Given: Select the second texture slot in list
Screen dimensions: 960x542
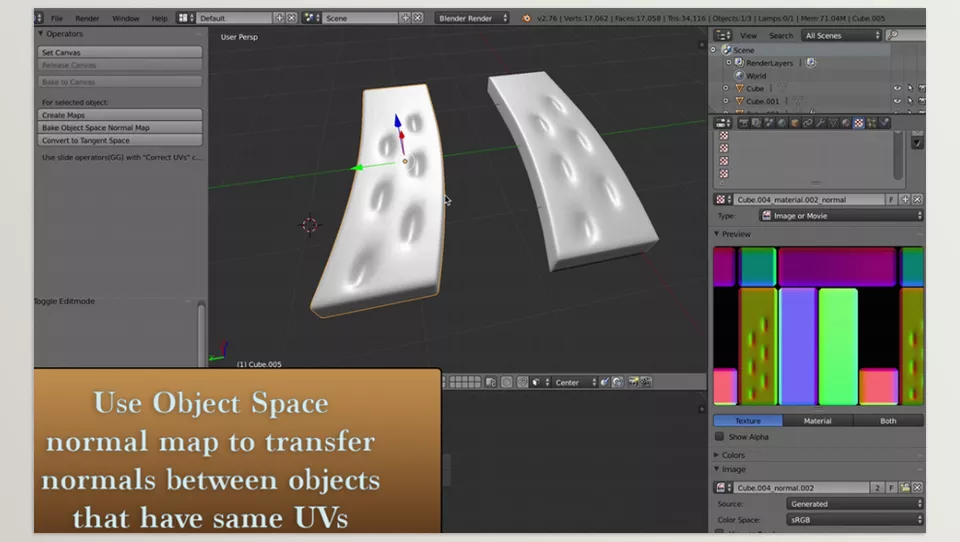Looking at the screenshot, I should [x=724, y=148].
